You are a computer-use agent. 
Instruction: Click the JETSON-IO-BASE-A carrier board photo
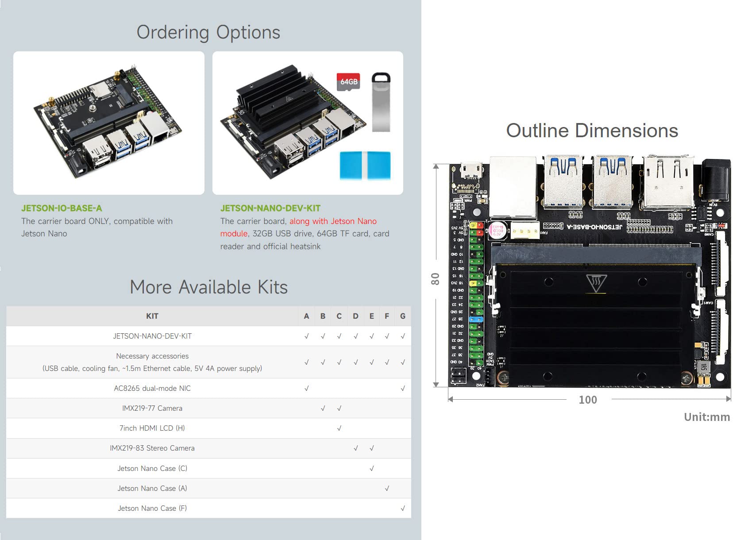point(108,123)
